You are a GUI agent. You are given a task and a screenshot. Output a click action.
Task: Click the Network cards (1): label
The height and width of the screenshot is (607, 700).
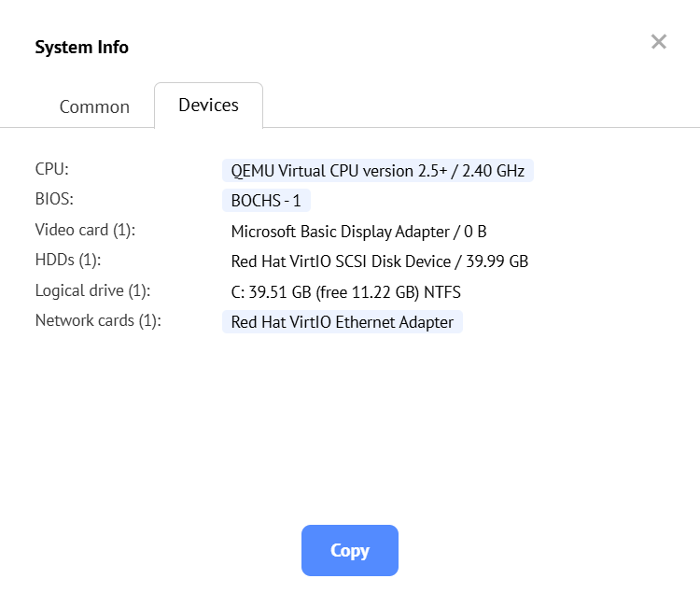pyautogui.click(x=98, y=320)
